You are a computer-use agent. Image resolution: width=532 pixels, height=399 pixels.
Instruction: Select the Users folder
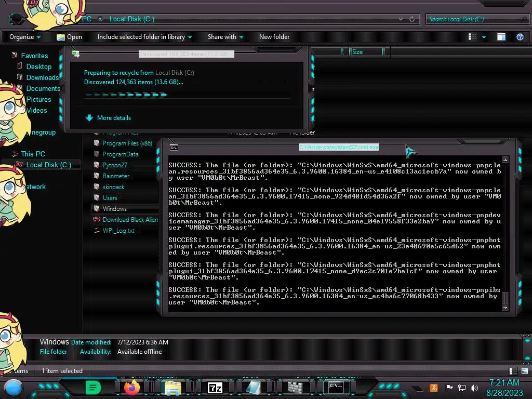tap(110, 198)
